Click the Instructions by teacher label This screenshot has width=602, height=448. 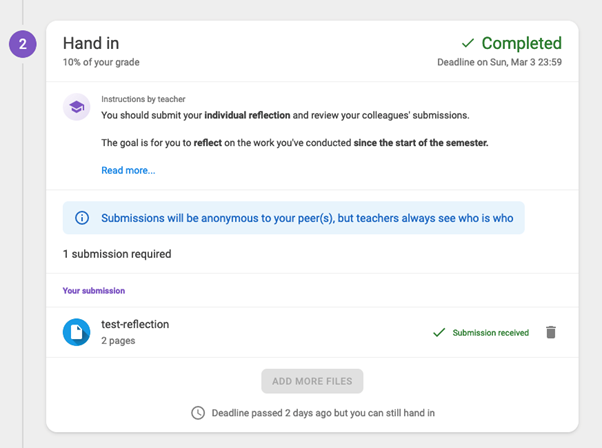(x=143, y=99)
